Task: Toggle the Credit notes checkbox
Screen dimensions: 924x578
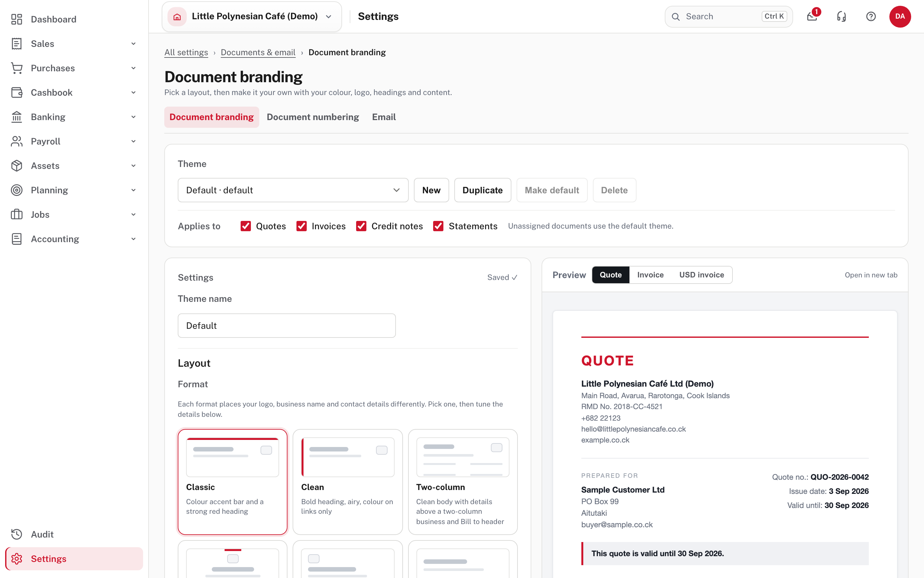Action: coord(361,226)
